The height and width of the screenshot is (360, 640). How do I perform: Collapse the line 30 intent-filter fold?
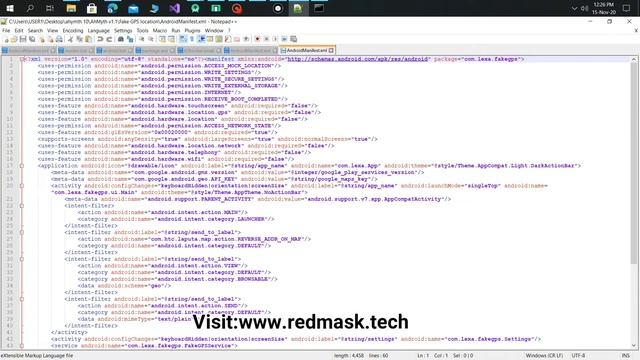(x=22, y=259)
